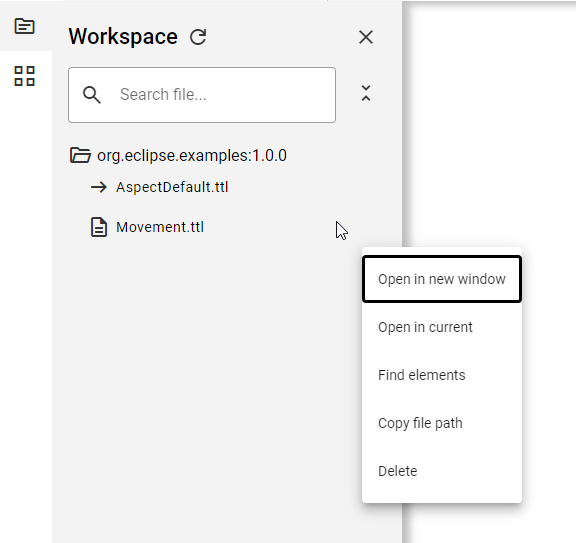576x543 pixels.
Task: Click the arrow icon beside AspectDefault.ttl
Action: click(99, 187)
